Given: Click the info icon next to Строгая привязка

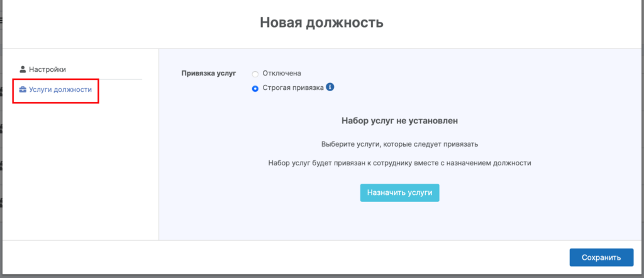Looking at the screenshot, I should tap(330, 87).
